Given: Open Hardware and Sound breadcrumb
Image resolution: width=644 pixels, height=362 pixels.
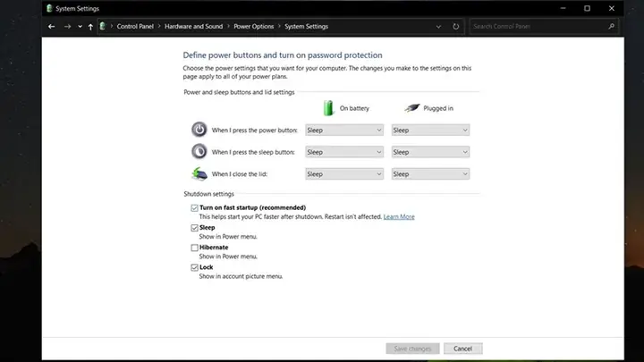Looking at the screenshot, I should point(193,26).
